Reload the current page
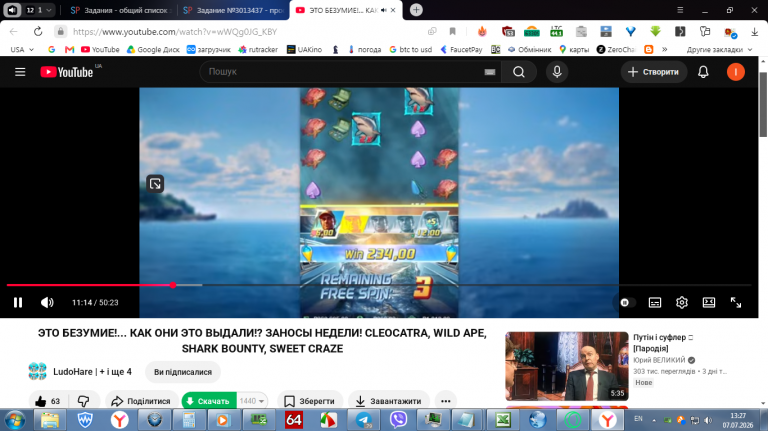Image resolution: width=768 pixels, height=431 pixels. (x=38, y=32)
